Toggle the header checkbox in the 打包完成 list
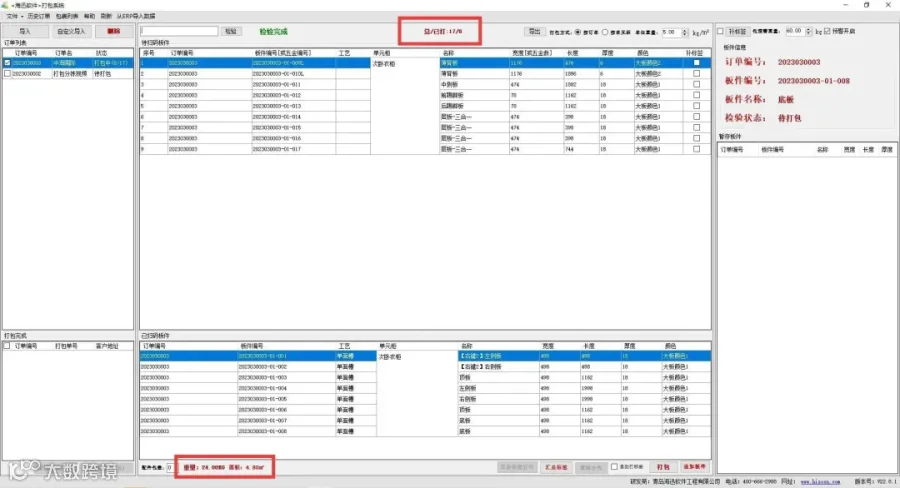Image resolution: width=900 pixels, height=488 pixels. point(7,346)
